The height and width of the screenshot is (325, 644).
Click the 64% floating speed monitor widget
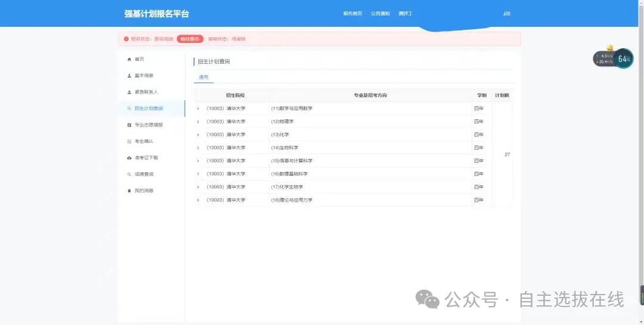click(623, 58)
